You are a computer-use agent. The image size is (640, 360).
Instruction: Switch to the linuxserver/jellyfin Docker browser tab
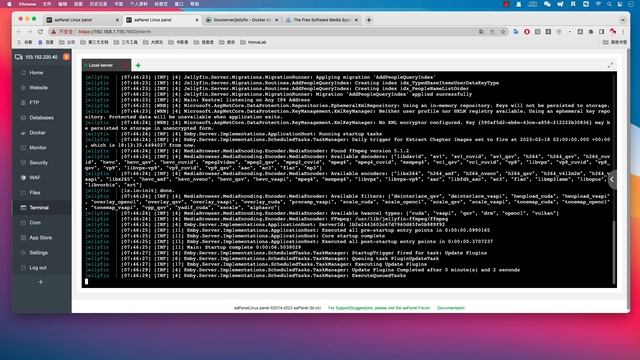pyautogui.click(x=242, y=20)
